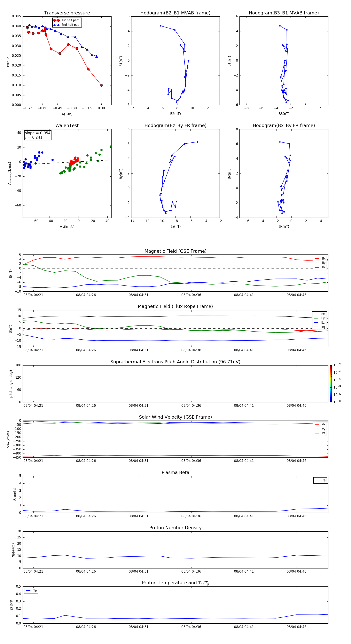
Task: Select the Vz entry in velocity legend
Action: (320, 433)
